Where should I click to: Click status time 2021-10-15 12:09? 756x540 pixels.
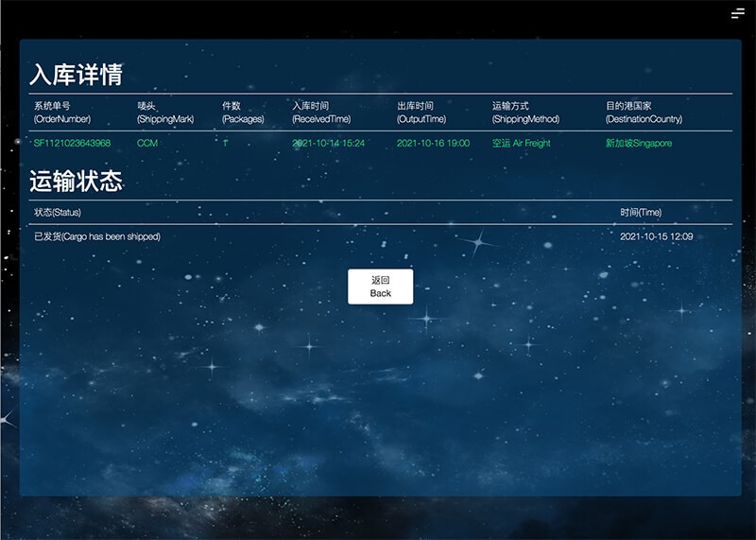coord(656,236)
